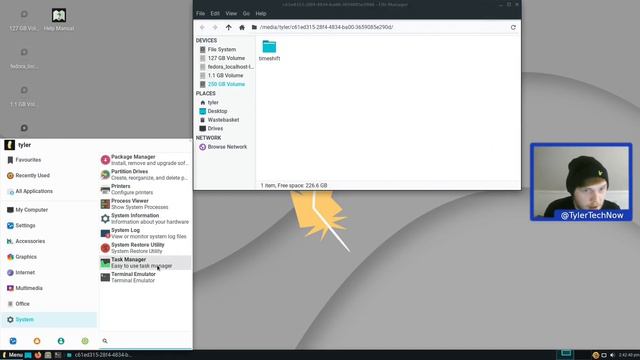Click teal user icon at menu bottom
Screen dimensions: 640x360
[61, 341]
